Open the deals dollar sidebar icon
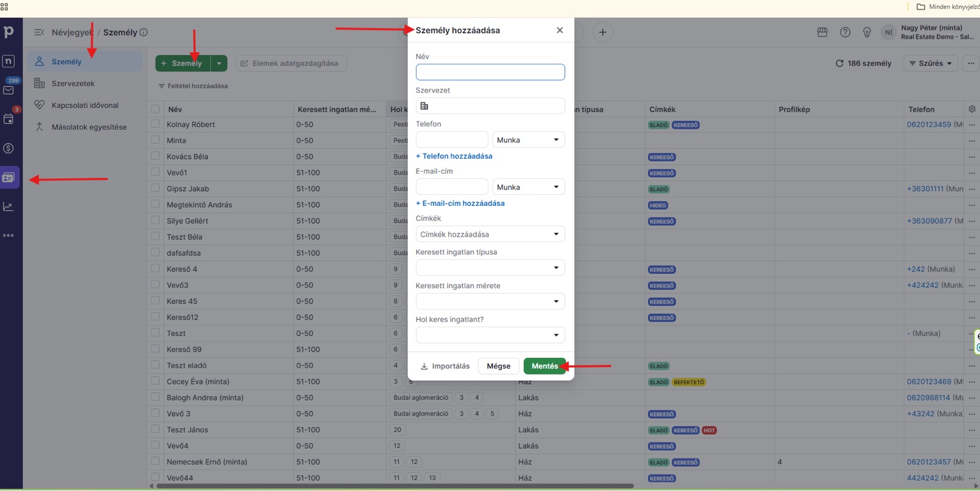Screen dimensions: 980x491 pyautogui.click(x=9, y=148)
